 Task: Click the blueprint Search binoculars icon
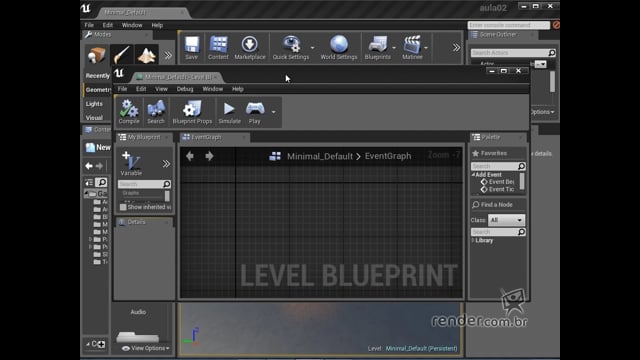click(156, 109)
